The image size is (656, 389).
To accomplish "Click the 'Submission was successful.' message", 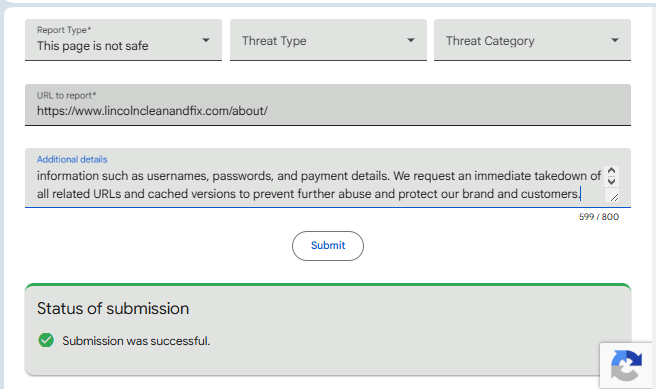I will tap(136, 341).
